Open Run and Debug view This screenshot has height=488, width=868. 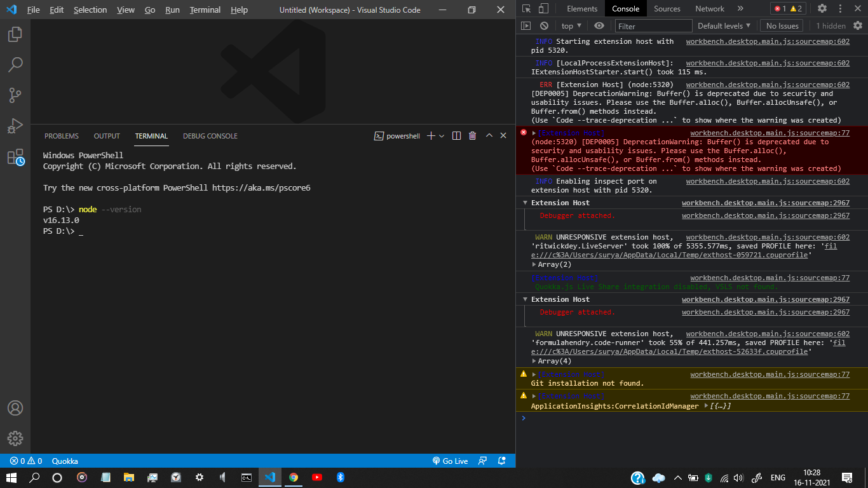[15, 126]
